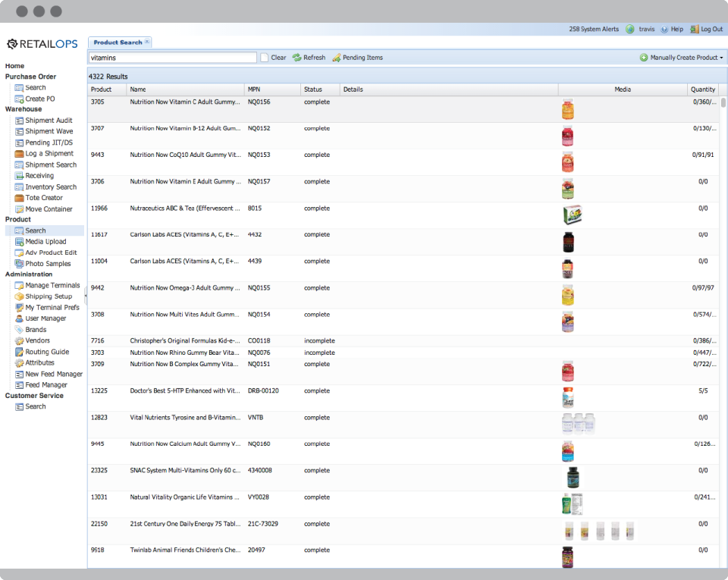Open the User Manager
Screen dimensions: 728x580
coord(45,318)
